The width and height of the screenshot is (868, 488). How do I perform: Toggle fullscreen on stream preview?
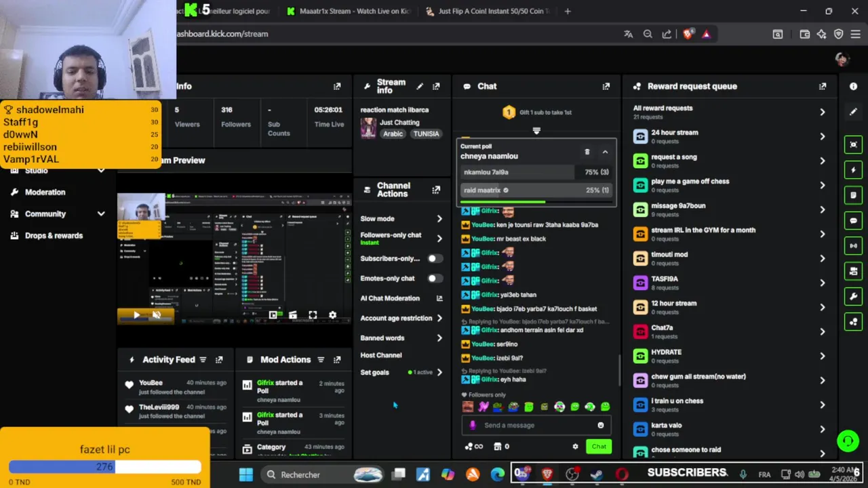point(313,315)
